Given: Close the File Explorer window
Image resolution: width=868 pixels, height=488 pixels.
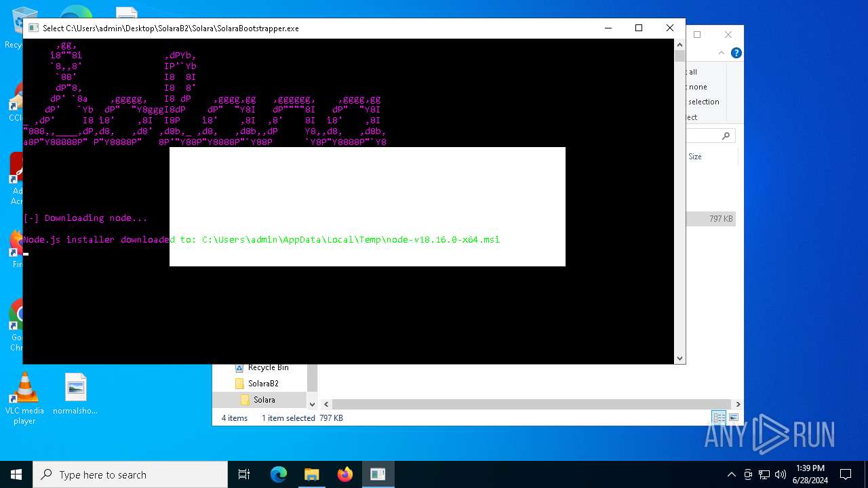Looking at the screenshot, I should (728, 35).
